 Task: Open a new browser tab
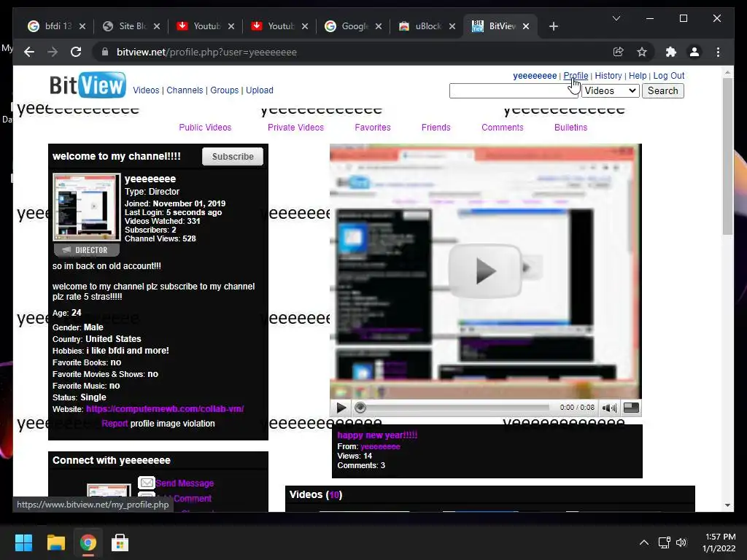pos(553,26)
